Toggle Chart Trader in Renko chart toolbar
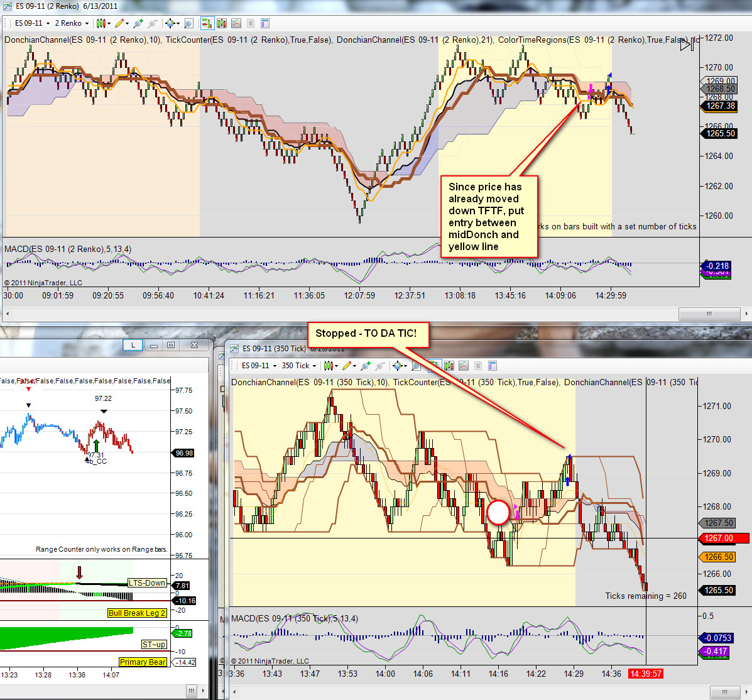 207,23
